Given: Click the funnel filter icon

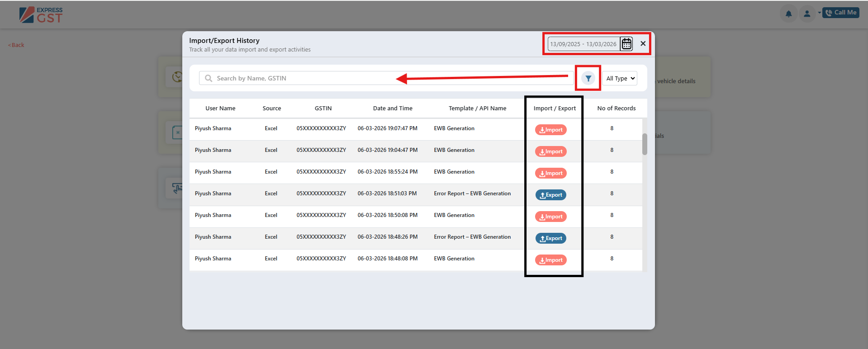Looking at the screenshot, I should pyautogui.click(x=588, y=78).
